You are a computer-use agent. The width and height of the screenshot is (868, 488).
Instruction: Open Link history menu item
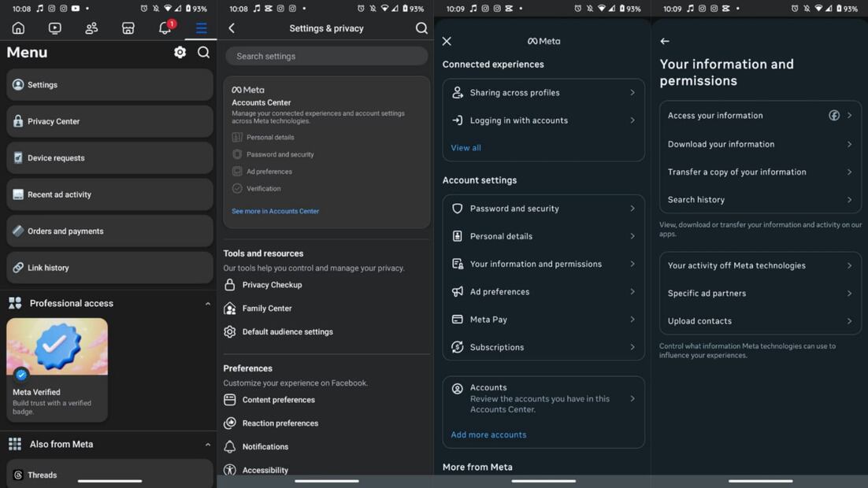(x=109, y=268)
